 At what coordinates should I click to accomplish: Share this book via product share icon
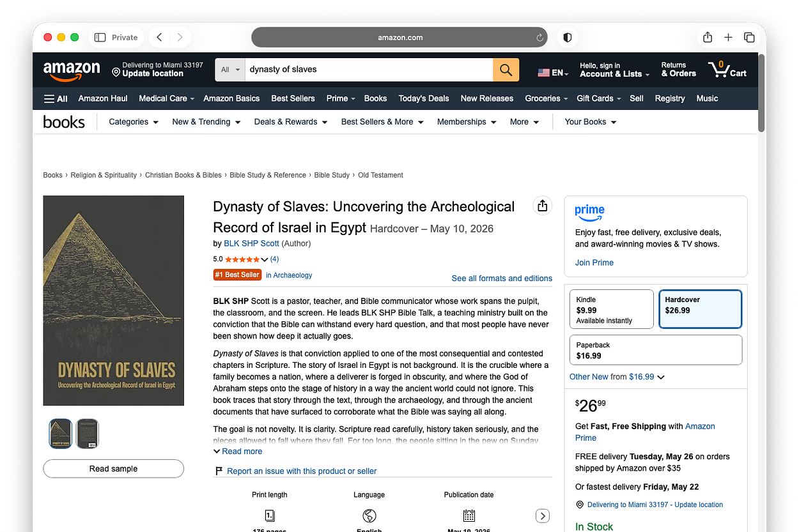point(542,206)
